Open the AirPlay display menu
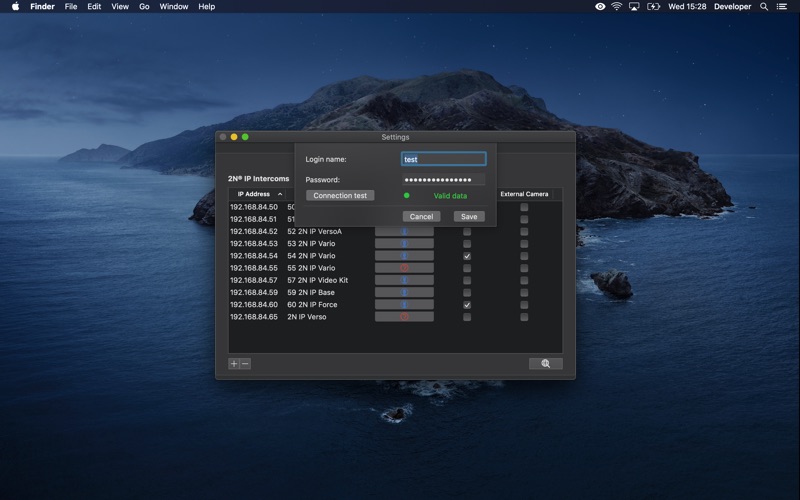 click(x=635, y=7)
